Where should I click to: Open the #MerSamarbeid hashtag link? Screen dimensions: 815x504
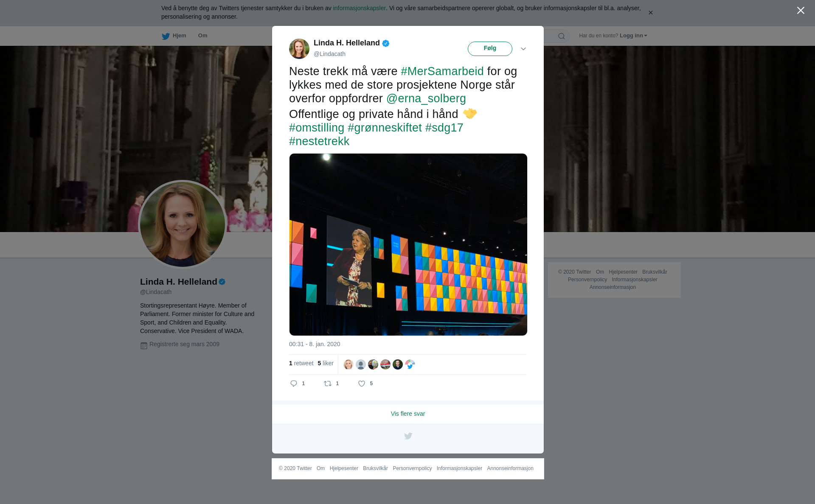tap(442, 71)
